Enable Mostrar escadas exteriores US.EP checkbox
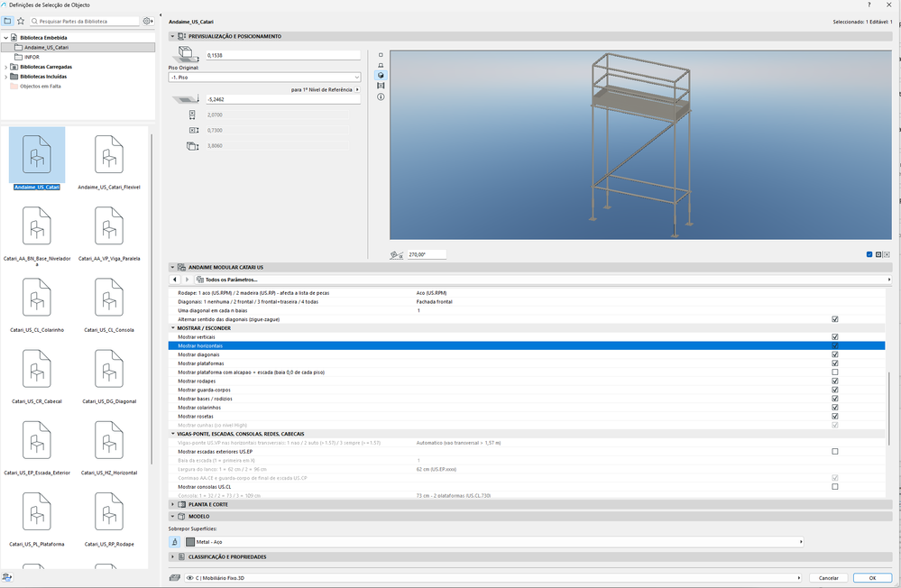 [x=835, y=451]
